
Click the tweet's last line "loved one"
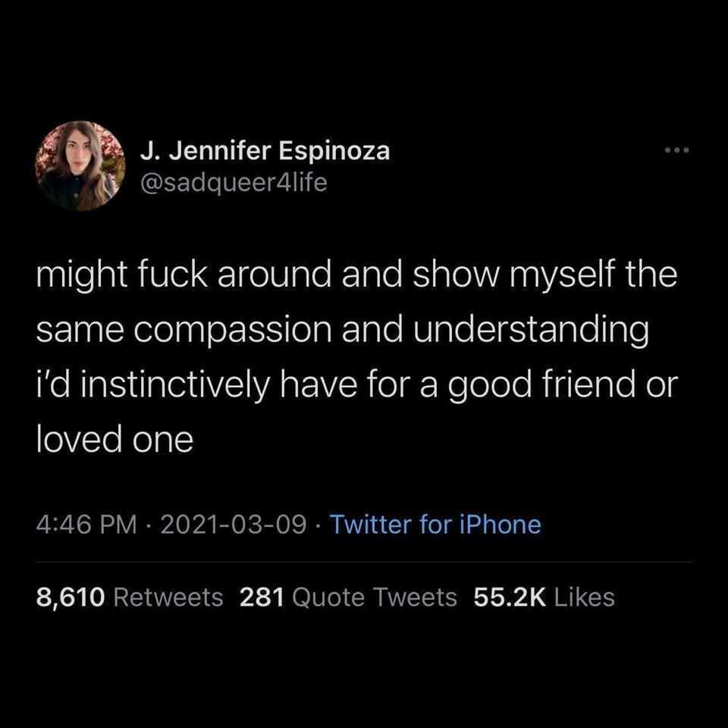115,440
